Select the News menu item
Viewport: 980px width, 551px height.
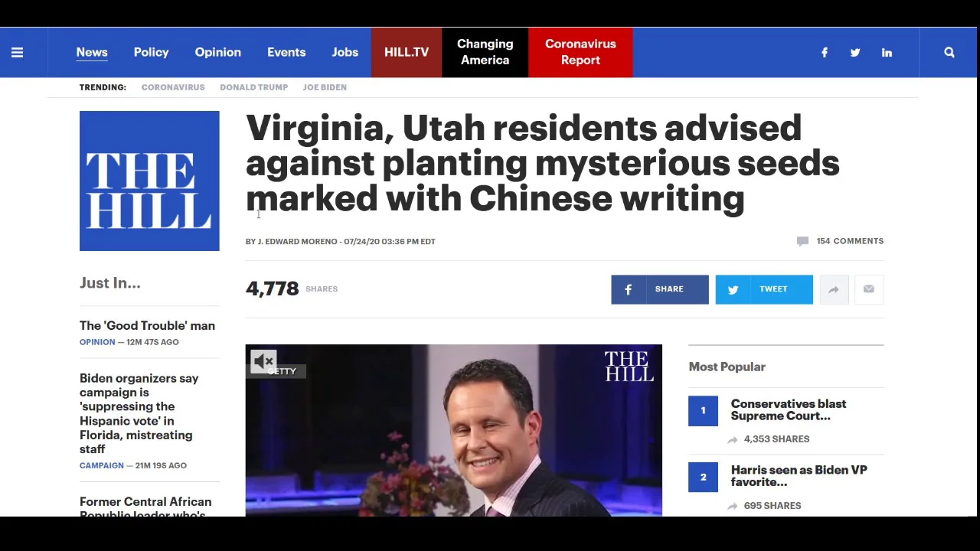[x=92, y=52]
